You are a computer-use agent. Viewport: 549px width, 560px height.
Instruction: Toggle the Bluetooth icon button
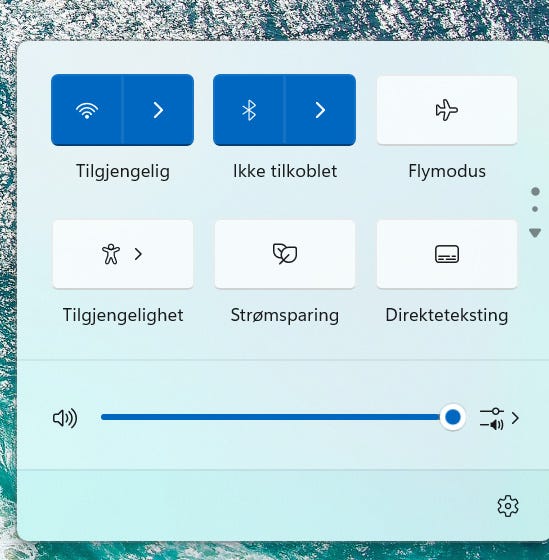[x=249, y=110]
